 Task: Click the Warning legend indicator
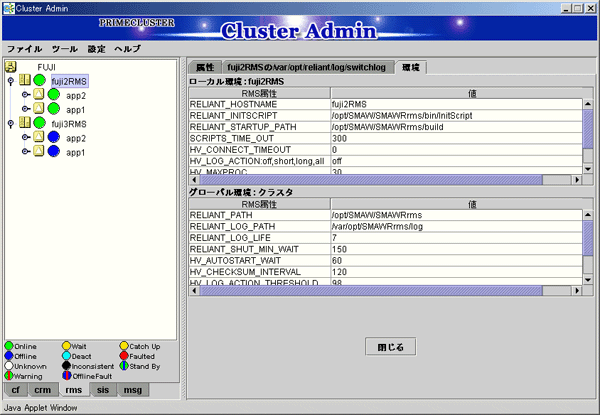(9, 377)
